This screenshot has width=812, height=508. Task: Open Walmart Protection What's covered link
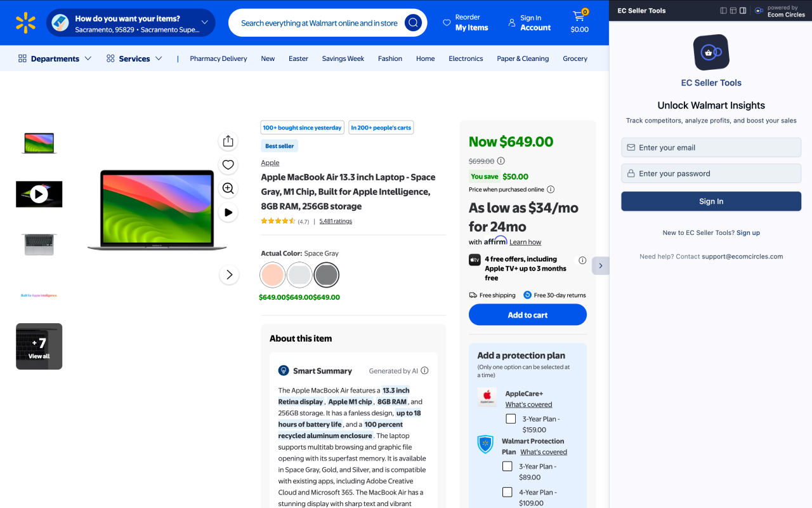click(x=544, y=452)
